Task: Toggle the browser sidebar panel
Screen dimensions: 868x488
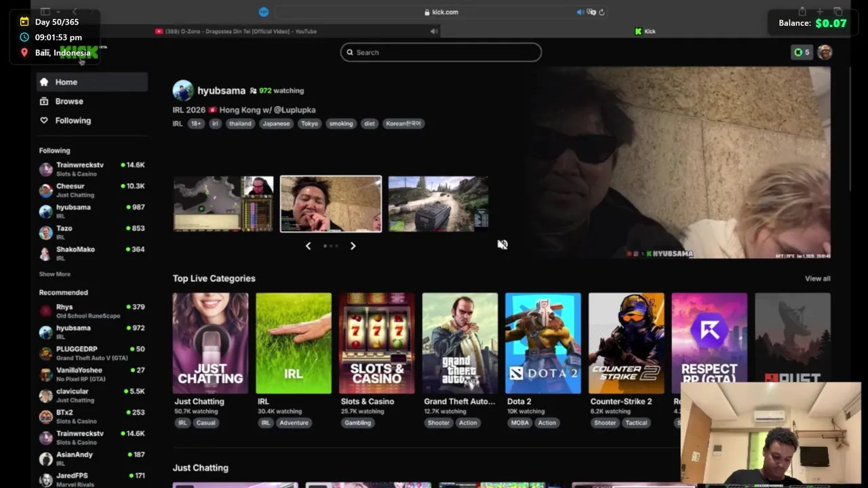Action: click(45, 12)
